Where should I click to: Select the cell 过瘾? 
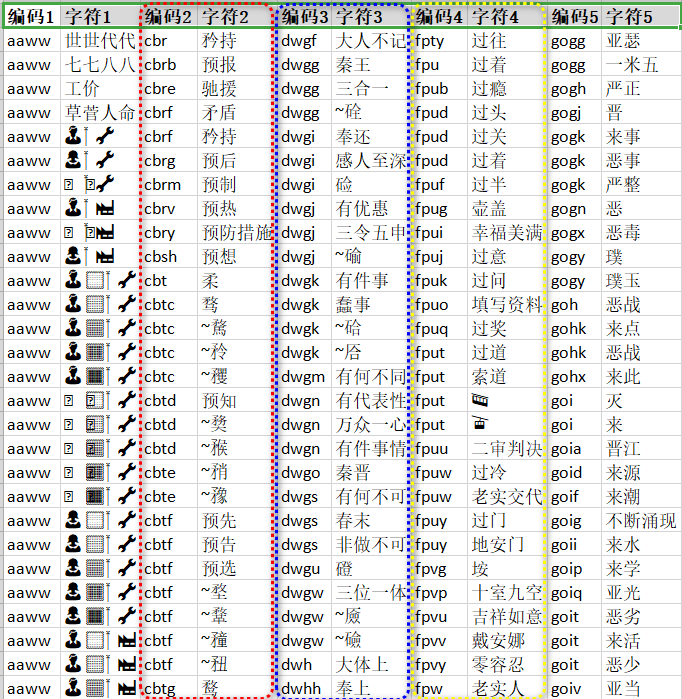tap(506, 89)
